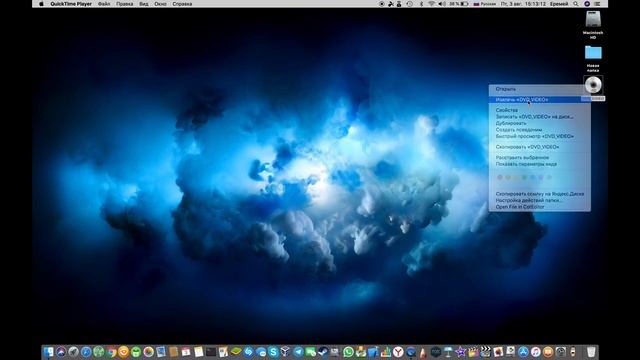Open the Окно menu
This screenshot has height=360, width=640.
pos(160,4)
